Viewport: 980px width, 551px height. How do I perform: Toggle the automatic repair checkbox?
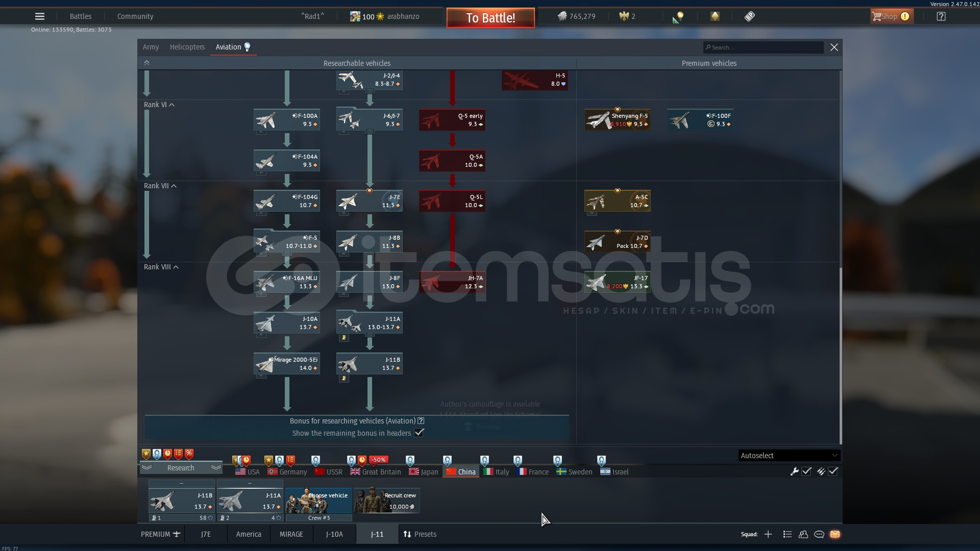coord(806,471)
